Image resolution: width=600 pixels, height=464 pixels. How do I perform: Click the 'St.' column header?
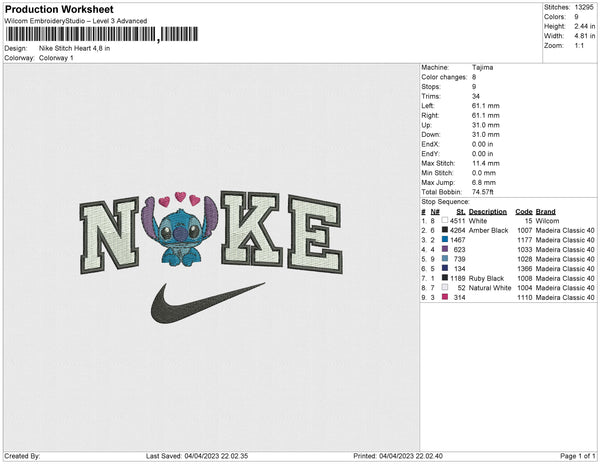pos(461,212)
